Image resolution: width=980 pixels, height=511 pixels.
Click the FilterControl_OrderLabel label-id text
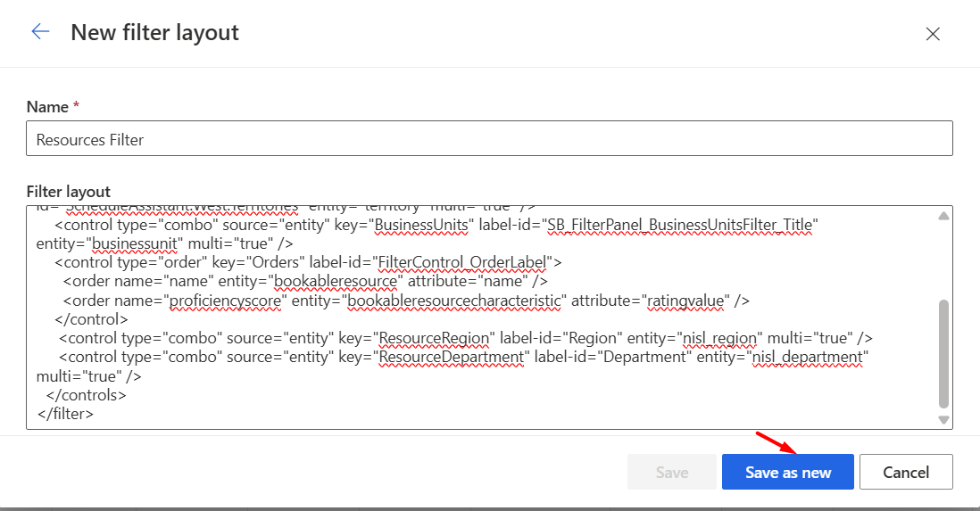click(x=463, y=262)
